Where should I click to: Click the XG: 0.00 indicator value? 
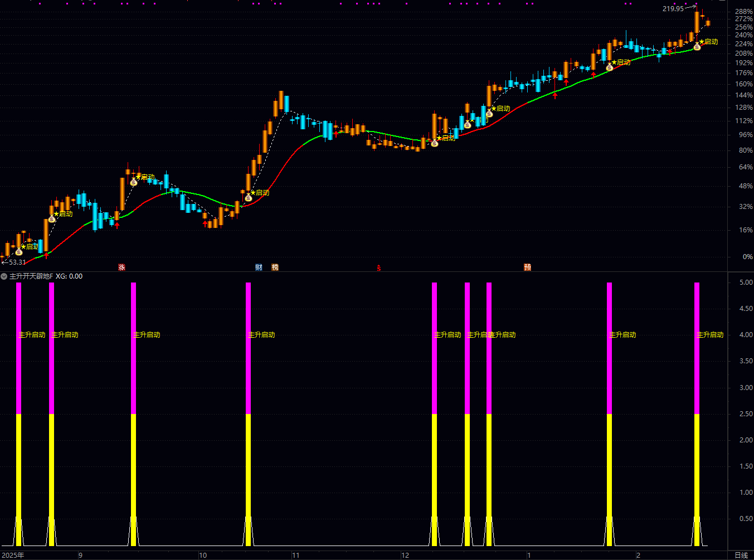coord(69,276)
